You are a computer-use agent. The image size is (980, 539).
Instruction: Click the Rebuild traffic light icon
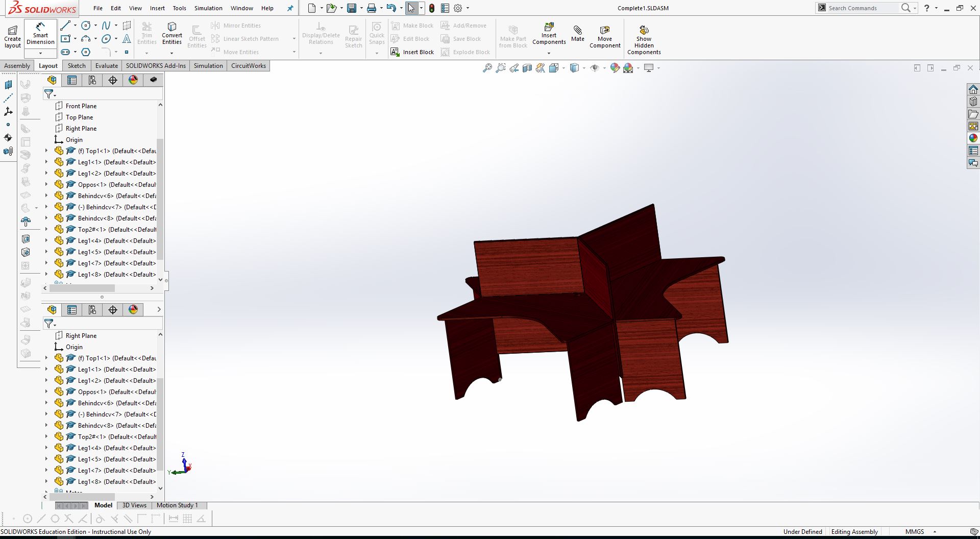[432, 8]
